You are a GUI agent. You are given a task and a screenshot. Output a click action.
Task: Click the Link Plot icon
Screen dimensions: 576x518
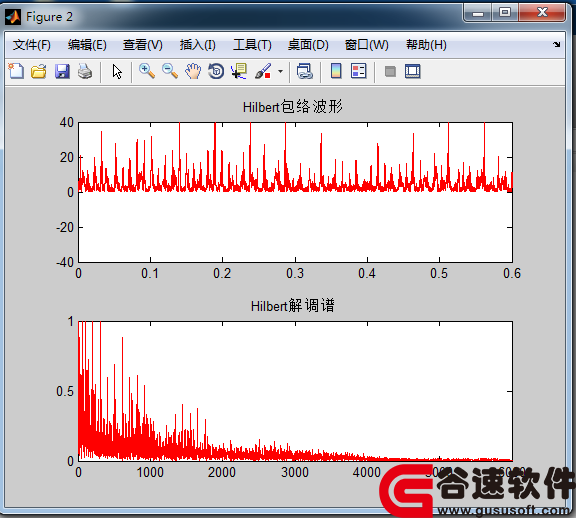click(x=305, y=71)
